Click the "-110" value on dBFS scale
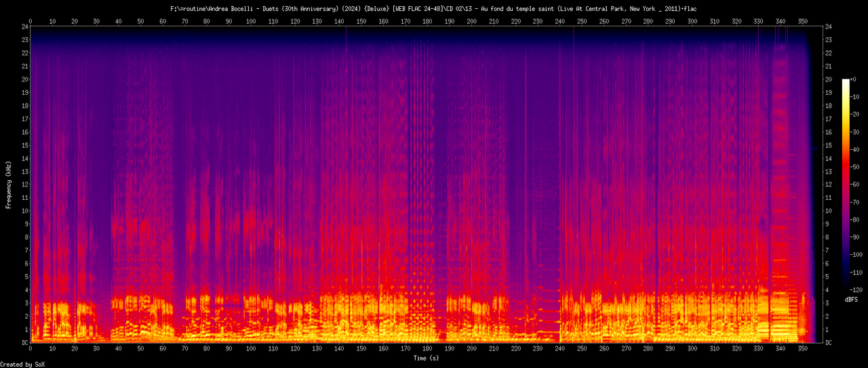Image resolution: width=868 pixels, height=368 pixels. click(x=858, y=273)
